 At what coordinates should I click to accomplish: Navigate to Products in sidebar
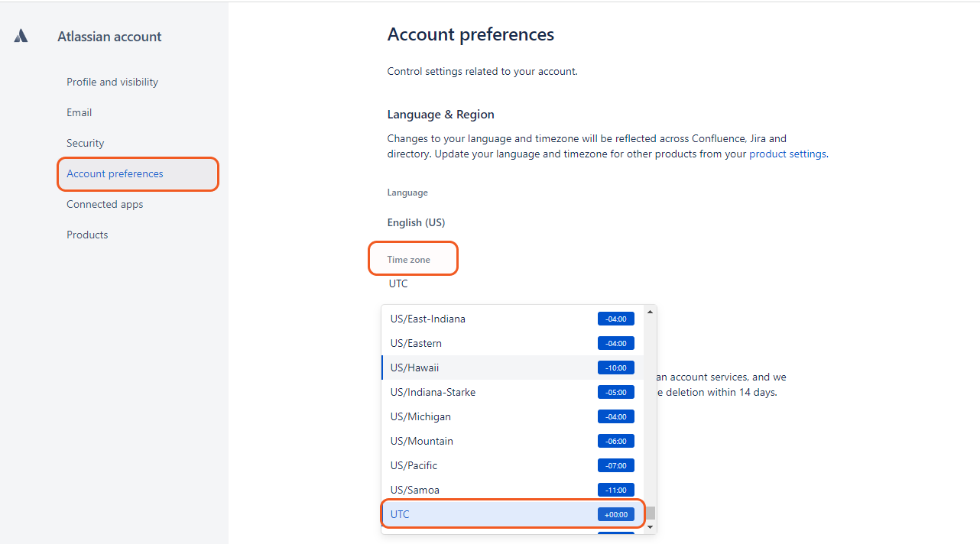[87, 235]
